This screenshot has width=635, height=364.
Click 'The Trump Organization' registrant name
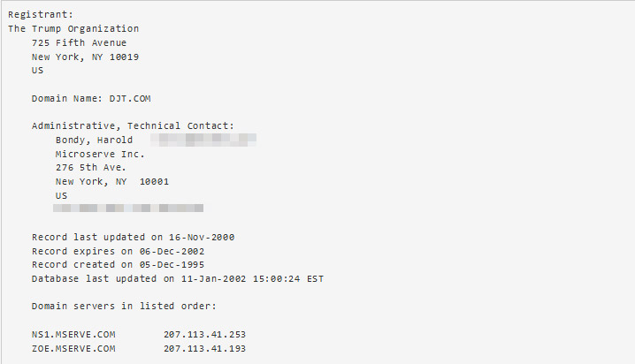click(x=73, y=29)
